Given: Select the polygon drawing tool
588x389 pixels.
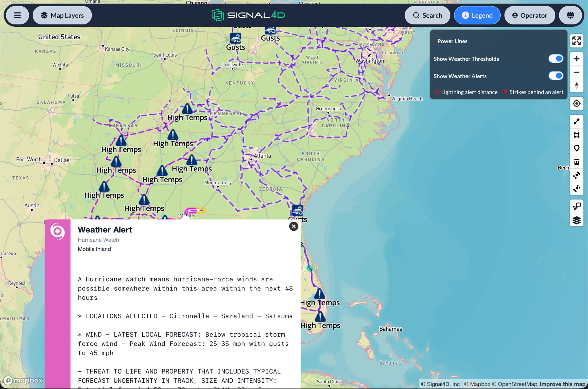Looking at the screenshot, I should pyautogui.click(x=577, y=135).
